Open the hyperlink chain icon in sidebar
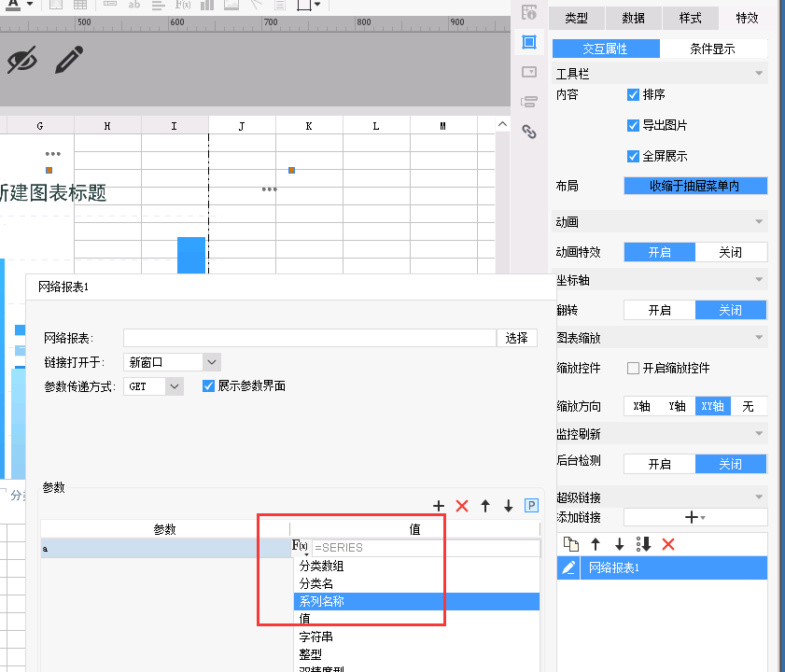785x672 pixels. pos(529,132)
